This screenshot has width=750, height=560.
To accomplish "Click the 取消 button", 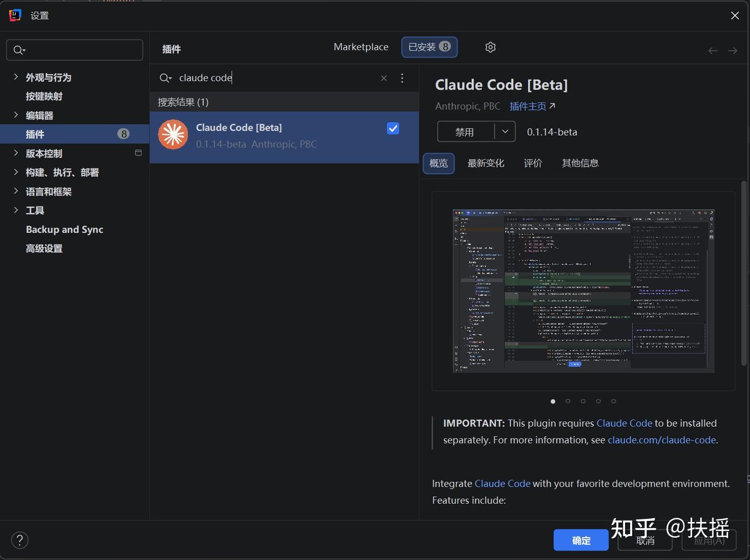I will [x=645, y=540].
